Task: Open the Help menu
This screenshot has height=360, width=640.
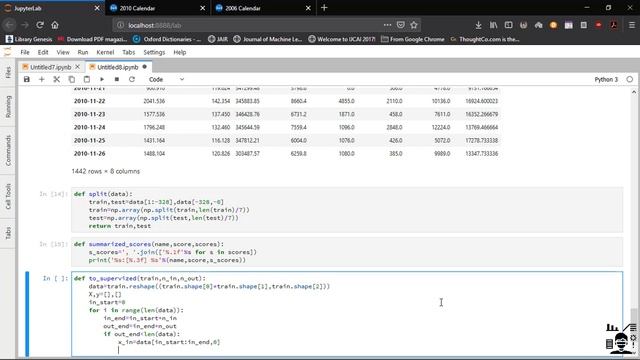Action: (x=180, y=52)
